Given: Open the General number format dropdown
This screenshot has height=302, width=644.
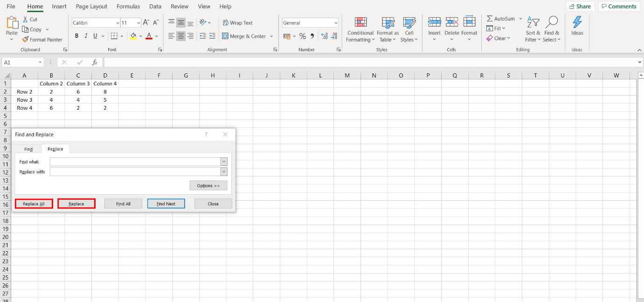Looking at the screenshot, I should pyautogui.click(x=336, y=23).
